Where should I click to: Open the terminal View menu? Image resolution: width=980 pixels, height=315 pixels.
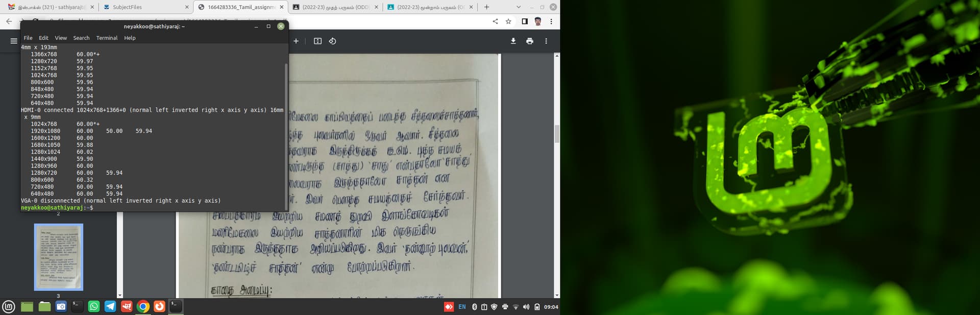[x=61, y=38]
